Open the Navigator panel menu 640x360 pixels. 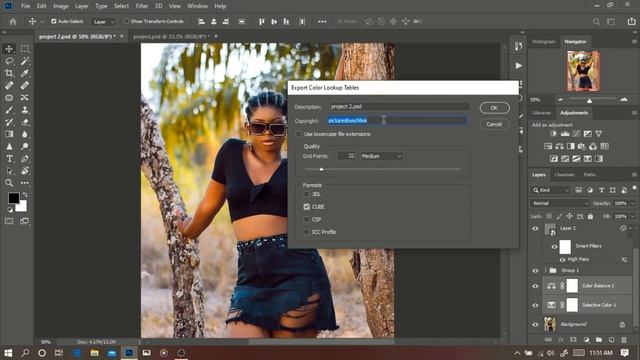pos(634,42)
